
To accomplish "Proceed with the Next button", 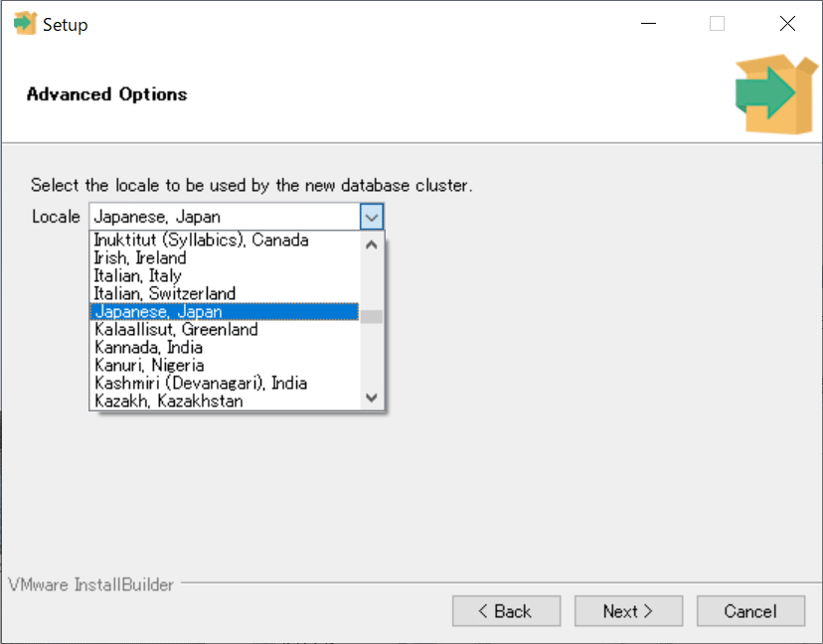I will tap(628, 611).
